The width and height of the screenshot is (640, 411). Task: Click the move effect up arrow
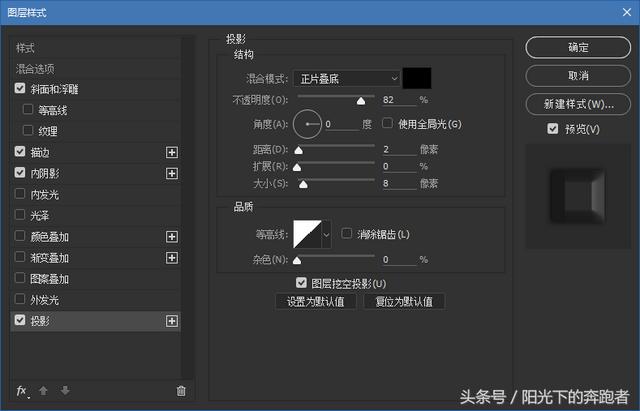43,391
